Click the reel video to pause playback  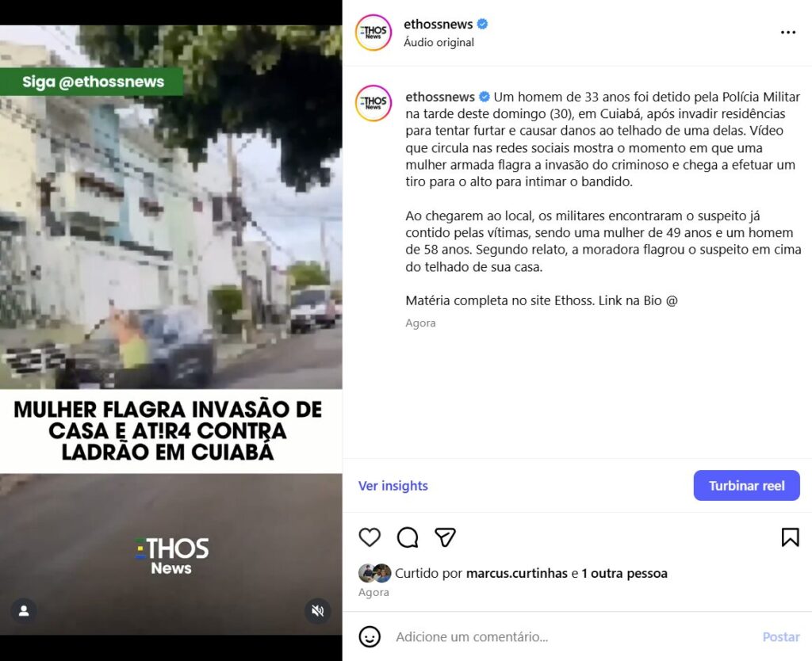(x=171, y=330)
